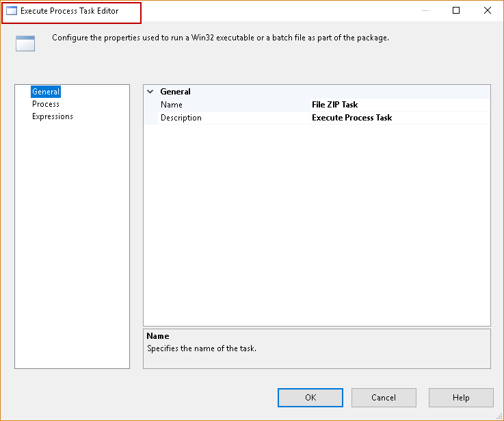The width and height of the screenshot is (504, 421).
Task: Select the Name property label
Action: point(172,105)
